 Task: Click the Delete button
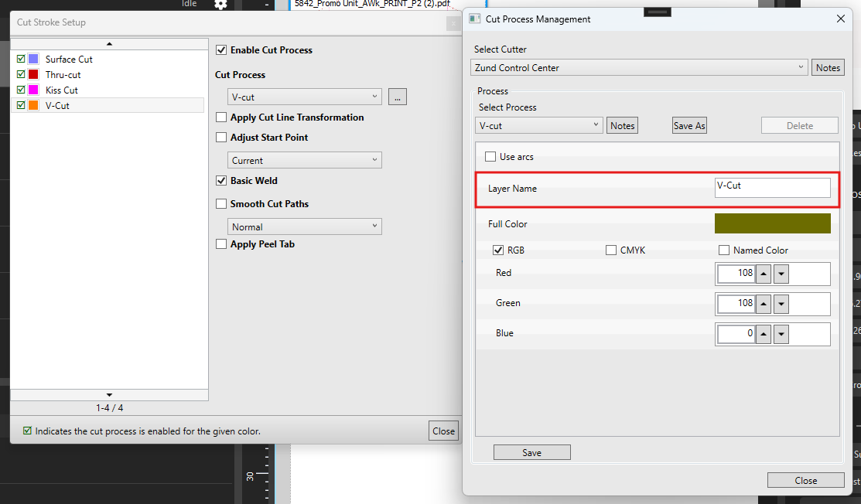click(x=800, y=125)
